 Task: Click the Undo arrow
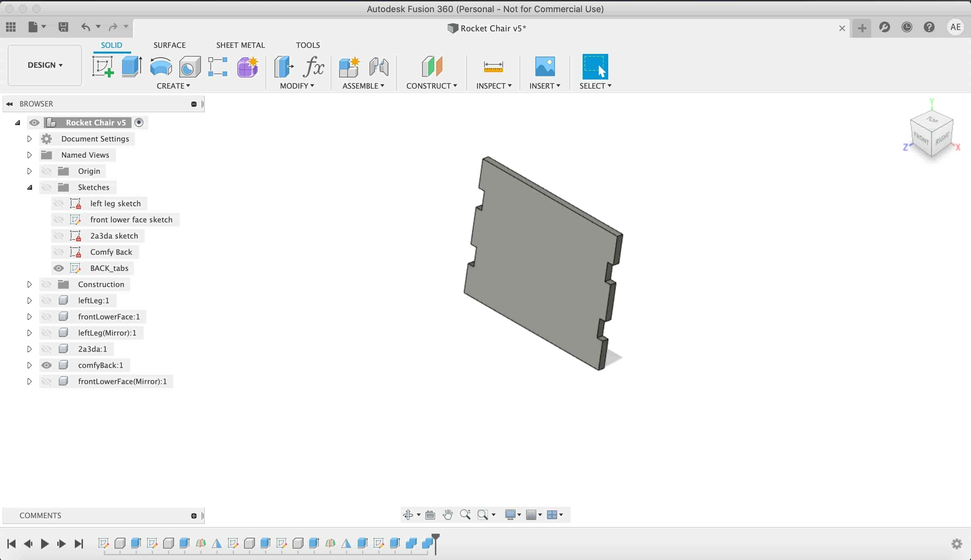[86, 27]
